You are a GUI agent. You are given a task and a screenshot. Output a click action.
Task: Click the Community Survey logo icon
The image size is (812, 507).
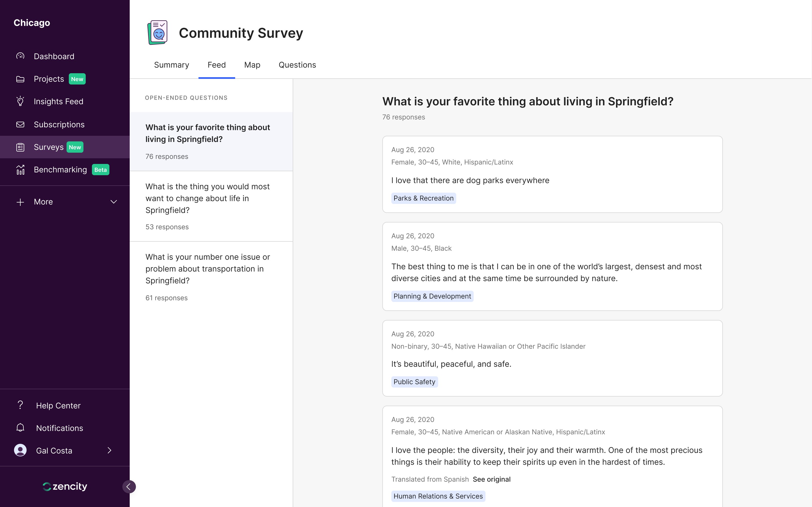point(157,32)
